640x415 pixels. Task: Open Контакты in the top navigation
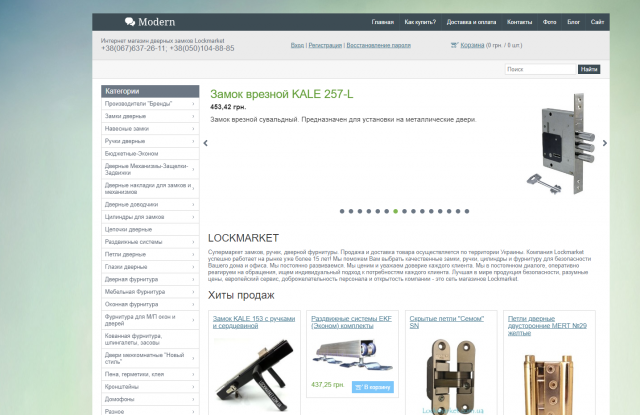point(519,22)
